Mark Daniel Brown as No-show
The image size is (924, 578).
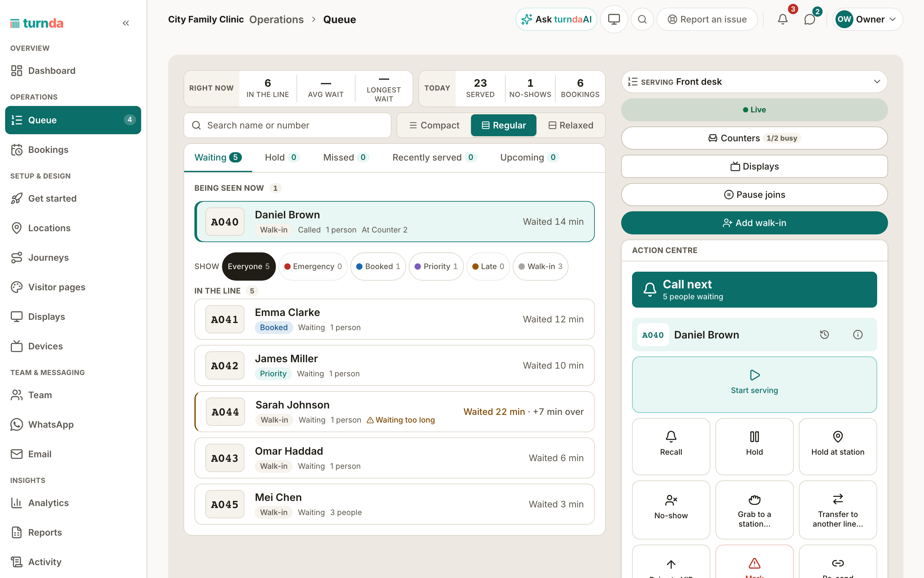click(x=671, y=509)
